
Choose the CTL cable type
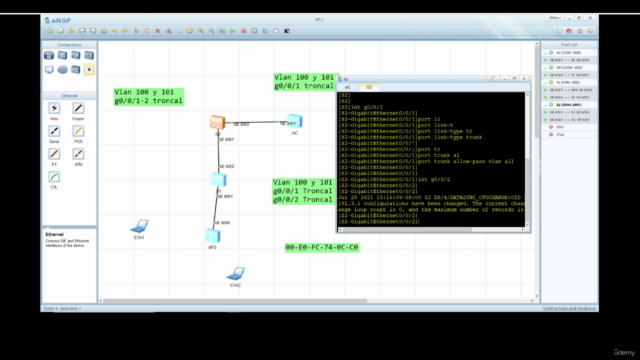pos(54,177)
